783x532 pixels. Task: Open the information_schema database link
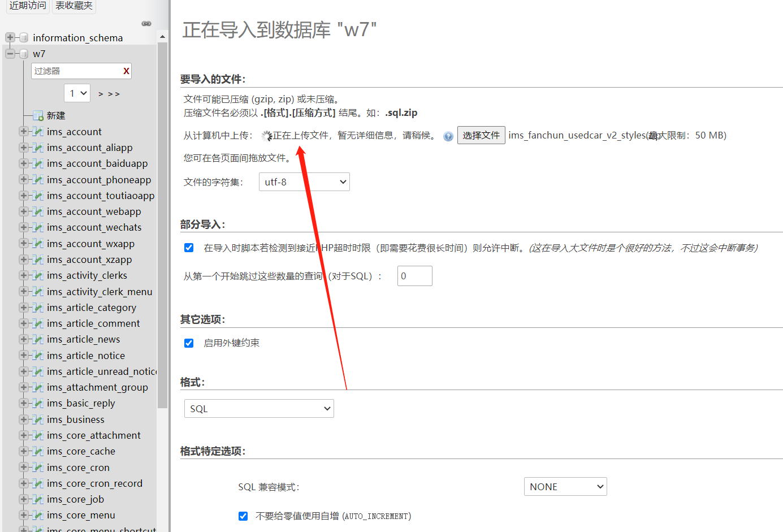tap(78, 38)
